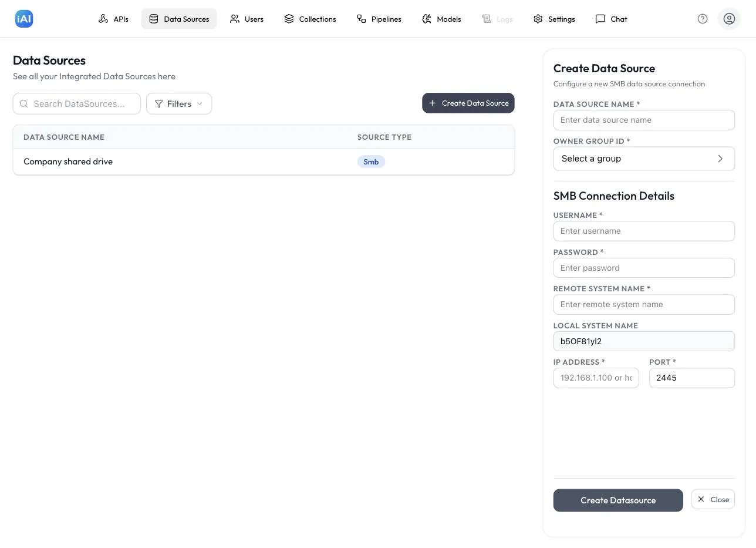Screen dimensions: 756x548
Task: Focus the IP Address input
Action: [x=596, y=378]
